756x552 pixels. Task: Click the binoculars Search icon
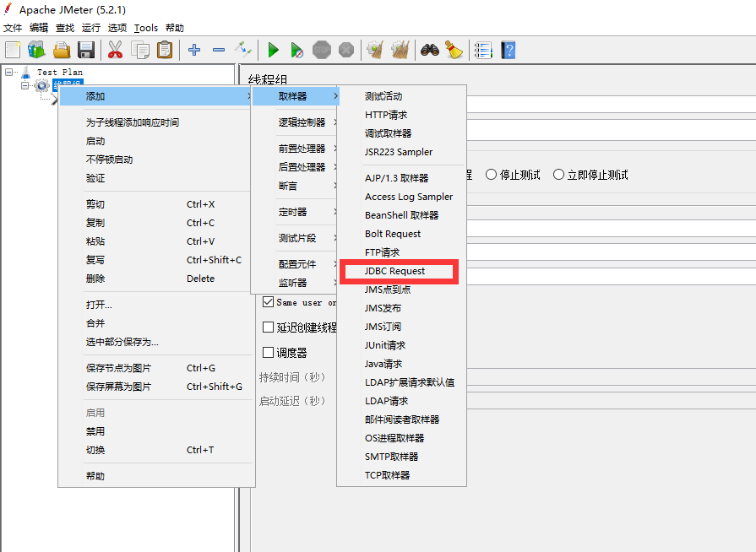tap(430, 50)
